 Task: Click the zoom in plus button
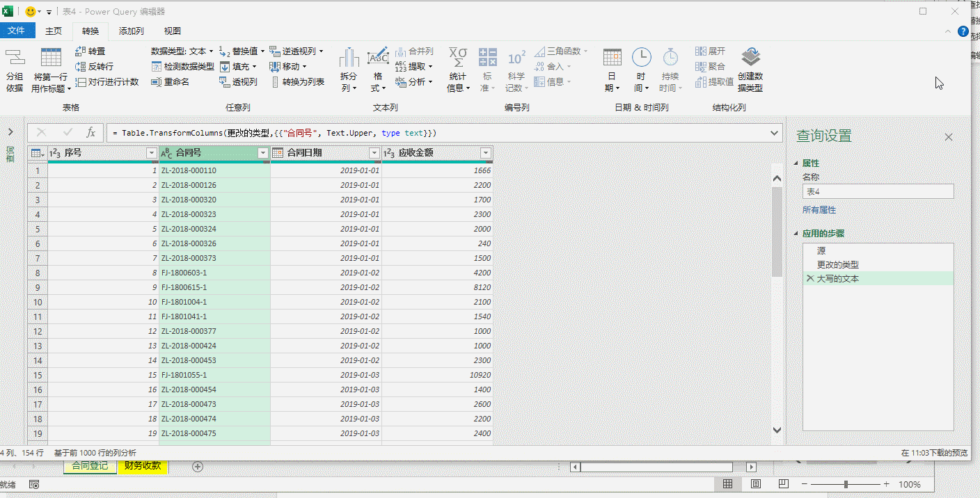(886, 484)
